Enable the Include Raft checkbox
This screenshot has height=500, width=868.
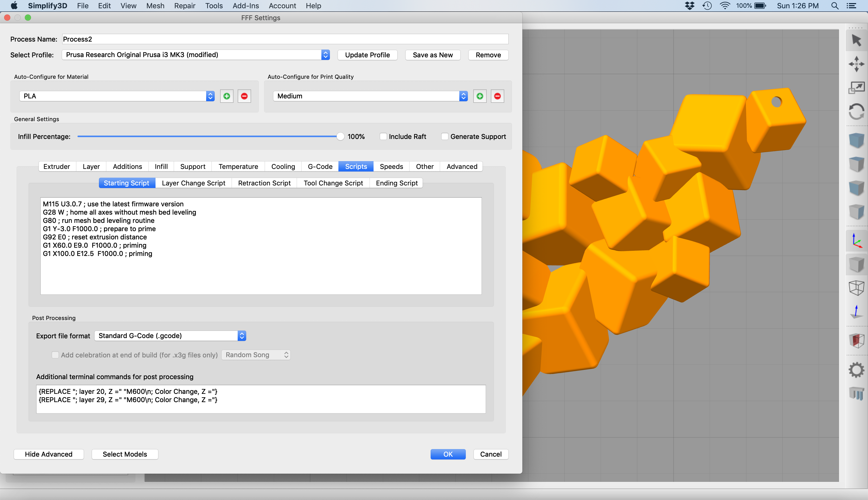click(383, 137)
